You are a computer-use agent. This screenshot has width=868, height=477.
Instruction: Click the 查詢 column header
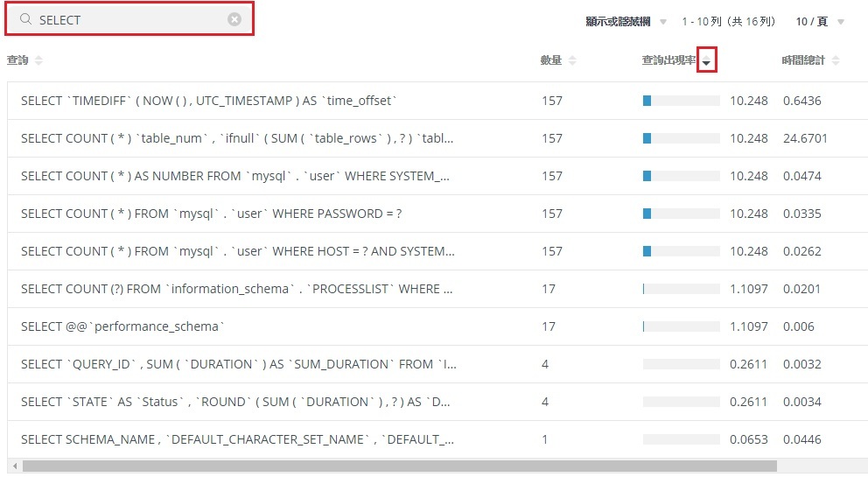pos(17,60)
